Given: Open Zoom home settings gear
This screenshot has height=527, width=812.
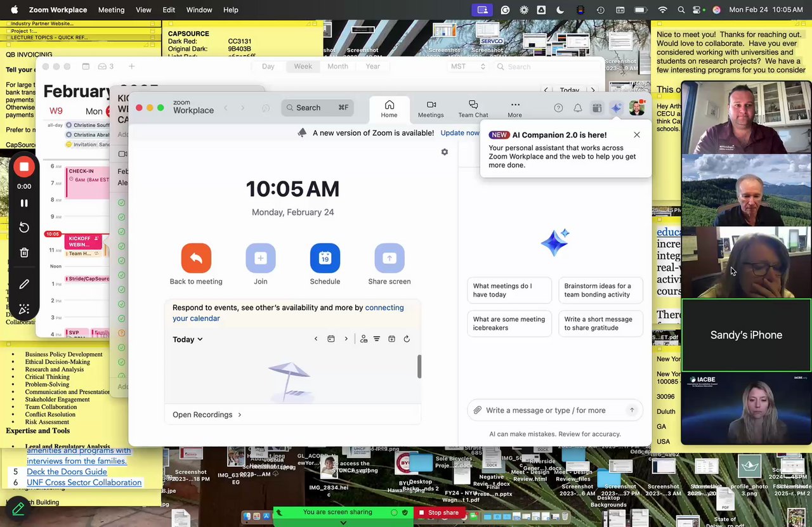Looking at the screenshot, I should tap(445, 152).
